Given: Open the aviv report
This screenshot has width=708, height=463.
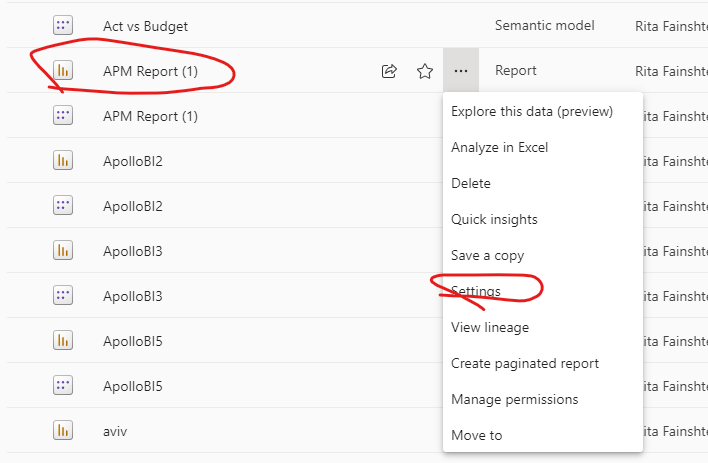Looking at the screenshot, I should (115, 431).
